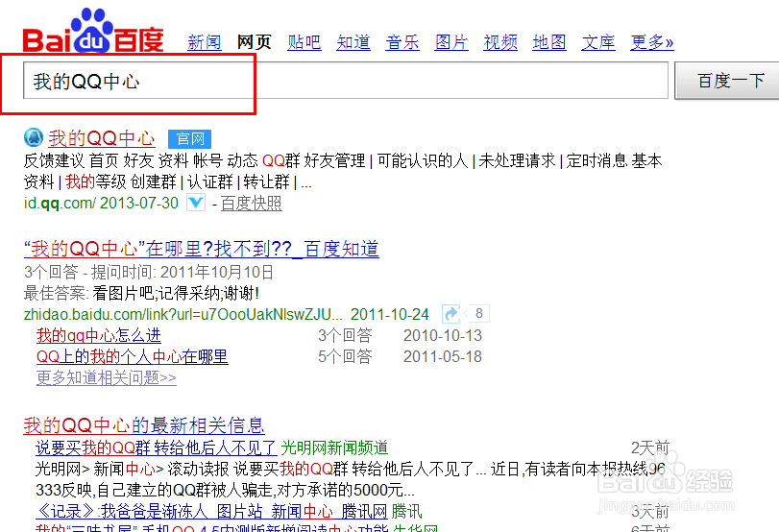Click the 3个回答 count in 怎么进 row
This screenshot has width=779, height=532.
click(345, 336)
